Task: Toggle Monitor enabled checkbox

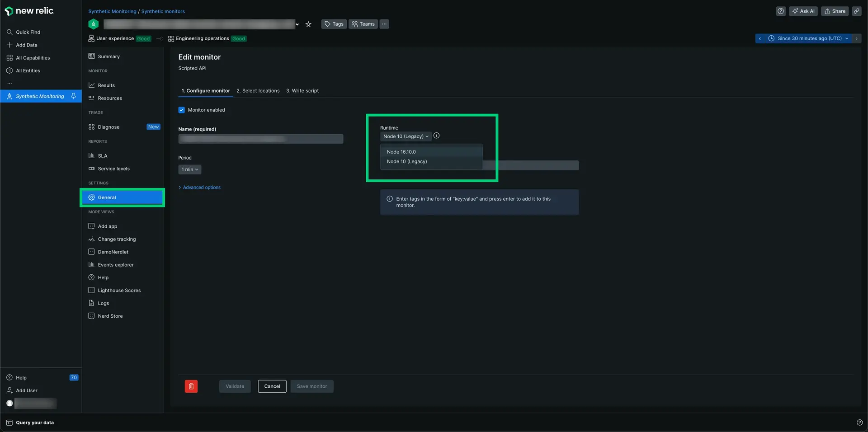Action: [x=182, y=110]
